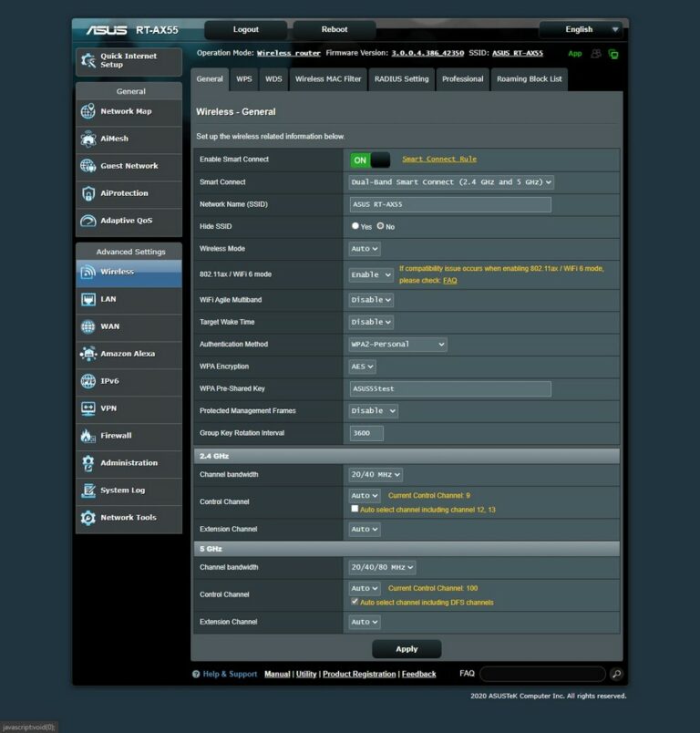Open the 2.4 GHz Channel bandwidth dropdown
Viewport: 700px width, 733px height.
(376, 474)
